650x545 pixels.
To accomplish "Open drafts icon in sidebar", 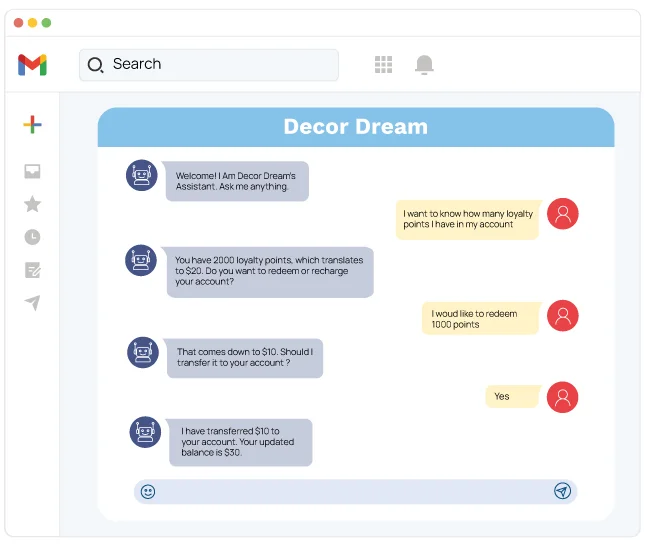I will (32, 270).
